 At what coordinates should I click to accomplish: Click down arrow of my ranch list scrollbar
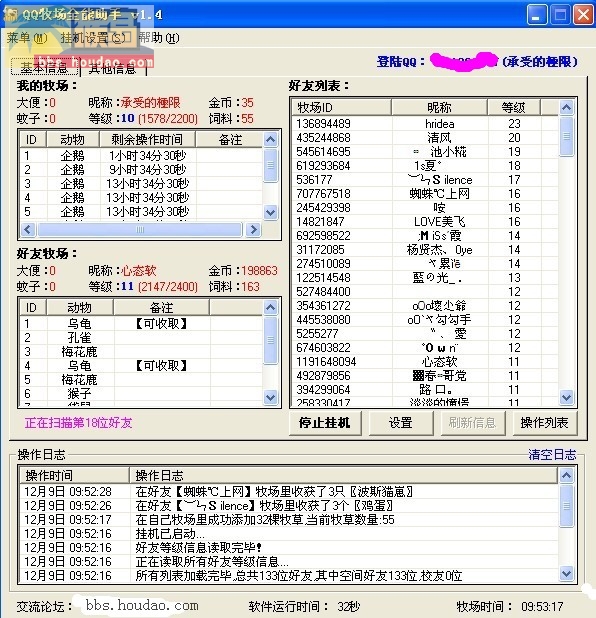270,213
